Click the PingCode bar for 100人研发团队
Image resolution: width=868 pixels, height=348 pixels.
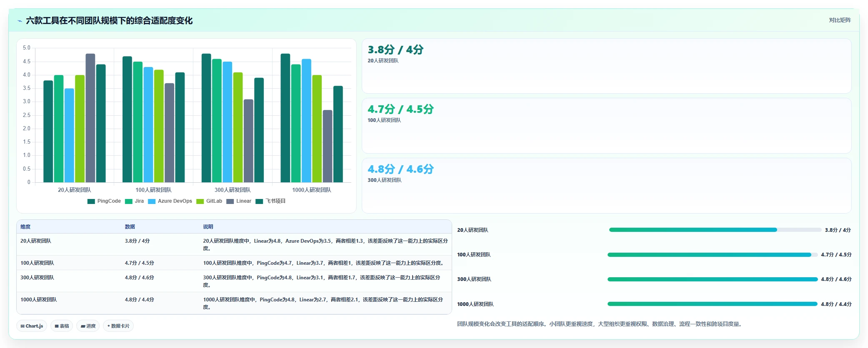coord(127,119)
